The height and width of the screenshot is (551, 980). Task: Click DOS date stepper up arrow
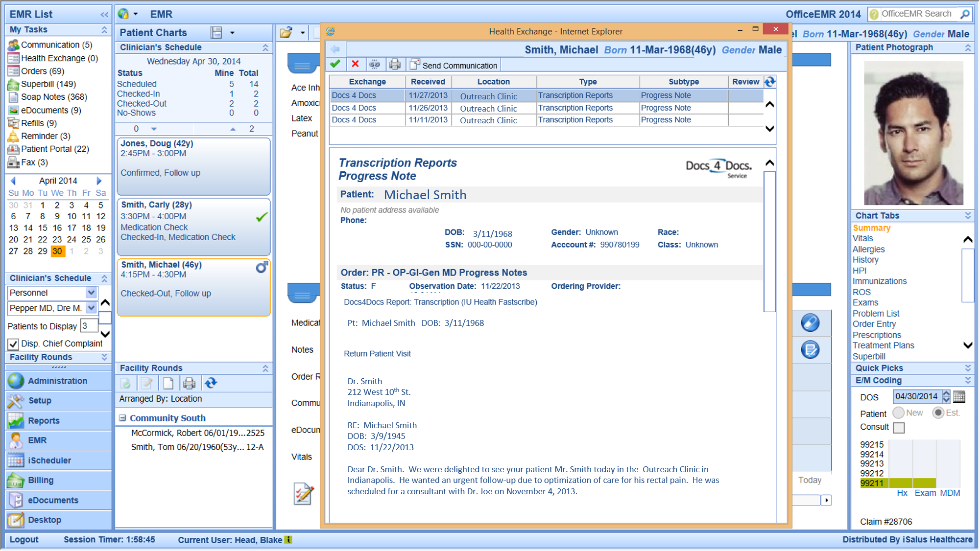[946, 393]
